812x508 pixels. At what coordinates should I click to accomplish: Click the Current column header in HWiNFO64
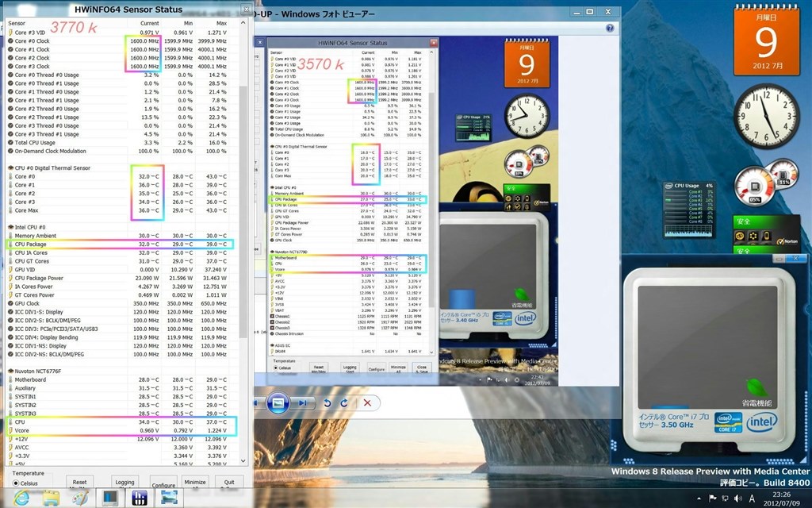click(x=150, y=23)
